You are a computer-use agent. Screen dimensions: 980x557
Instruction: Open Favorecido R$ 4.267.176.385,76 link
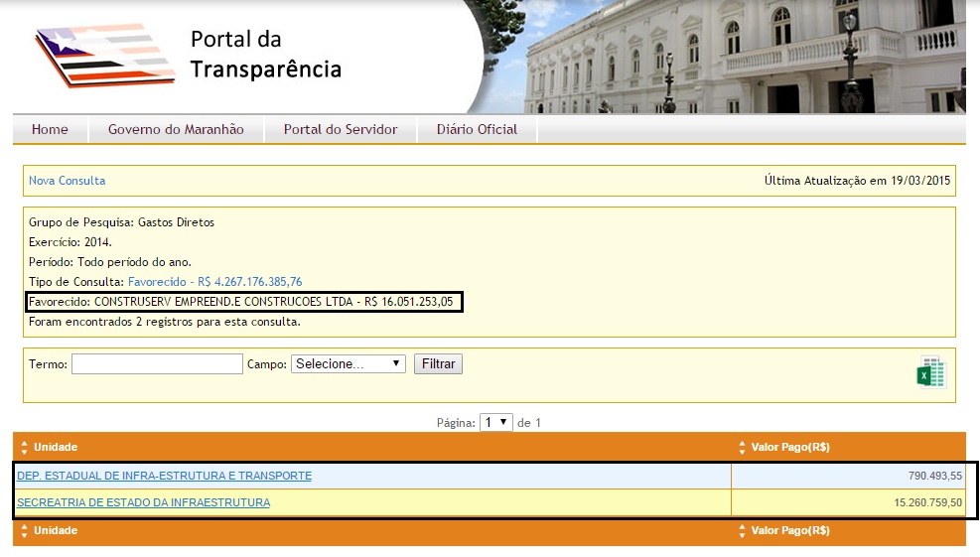point(214,282)
